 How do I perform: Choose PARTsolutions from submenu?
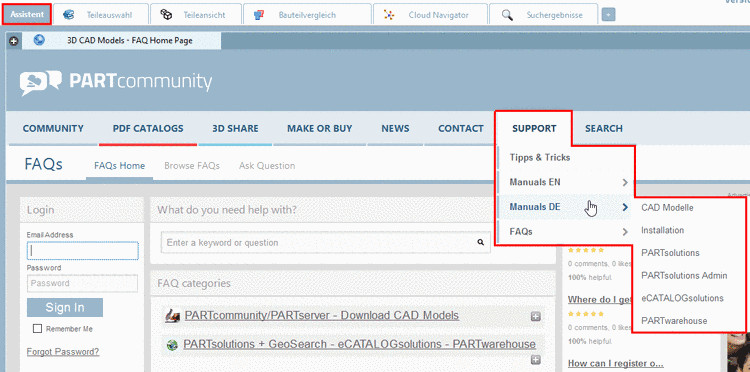pyautogui.click(x=670, y=252)
